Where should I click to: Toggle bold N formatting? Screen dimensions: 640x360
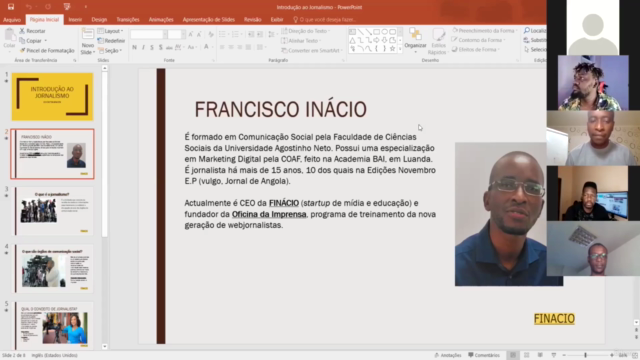[134, 47]
